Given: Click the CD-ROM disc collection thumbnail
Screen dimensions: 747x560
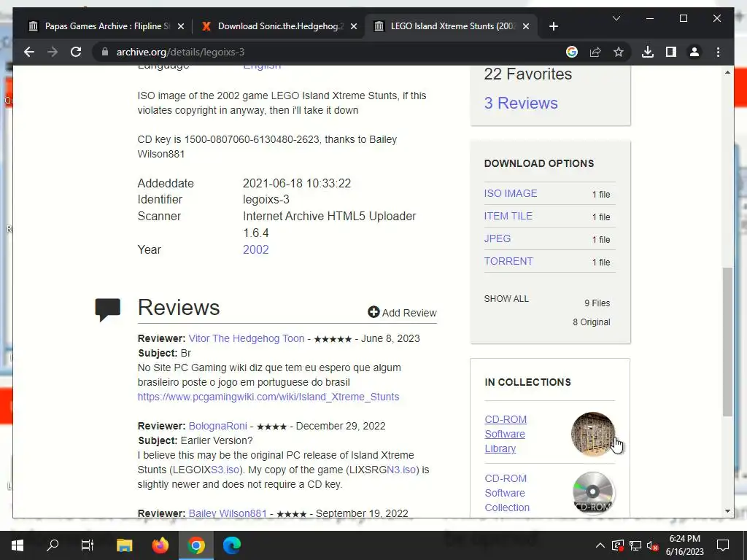Looking at the screenshot, I should point(593,493).
